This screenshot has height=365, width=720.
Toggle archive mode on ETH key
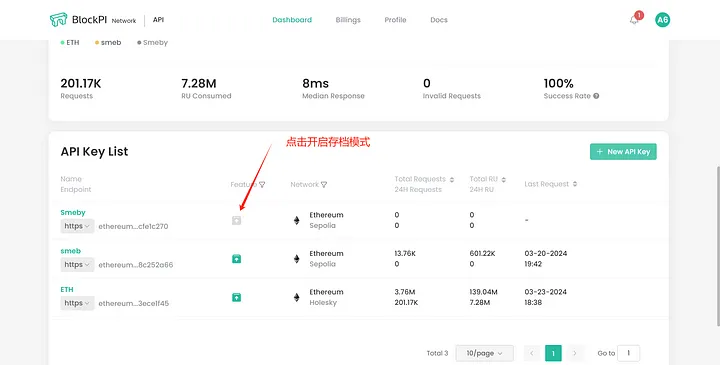pos(236,298)
